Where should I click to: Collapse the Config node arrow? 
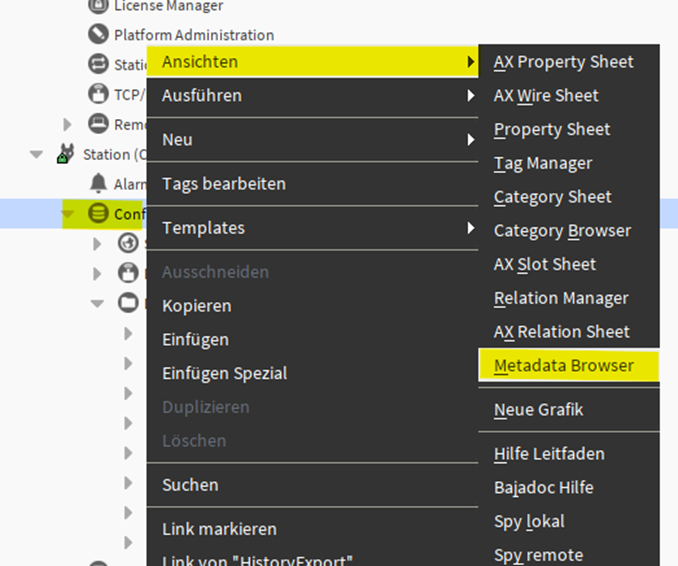(x=68, y=214)
